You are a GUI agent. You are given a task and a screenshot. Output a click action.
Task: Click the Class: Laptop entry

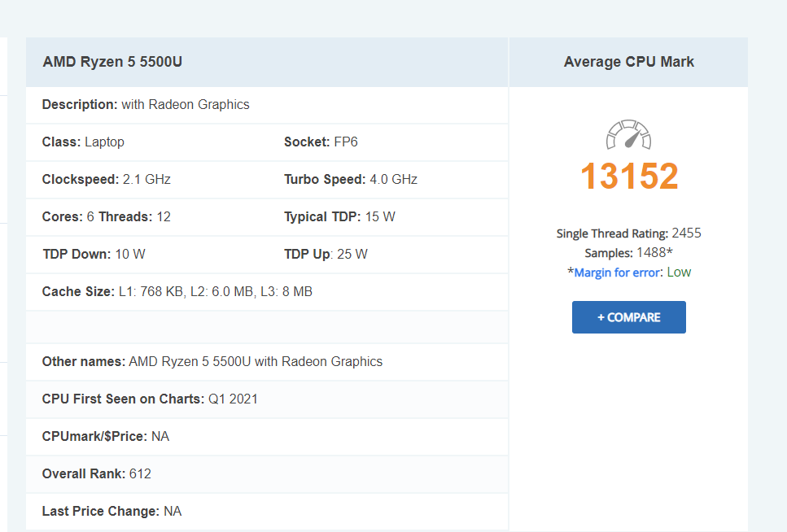click(83, 142)
